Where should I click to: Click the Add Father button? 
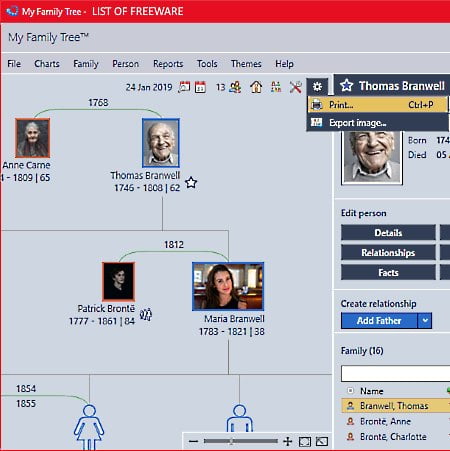pos(379,321)
